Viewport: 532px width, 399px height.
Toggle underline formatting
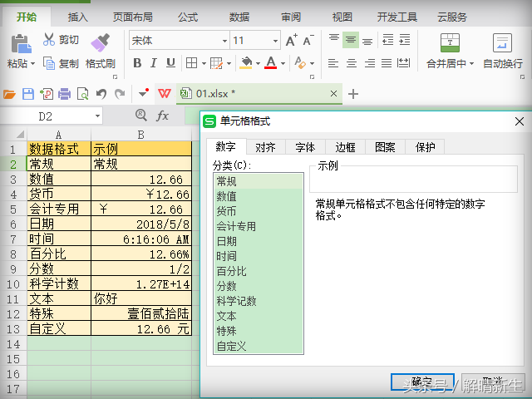170,63
